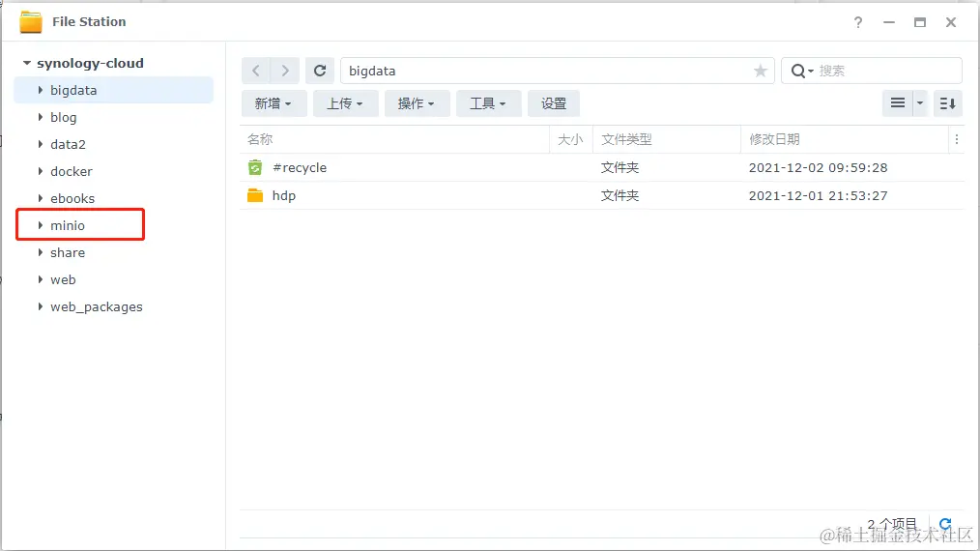
Task: Expand the blog tree node arrow
Action: pyautogui.click(x=41, y=117)
